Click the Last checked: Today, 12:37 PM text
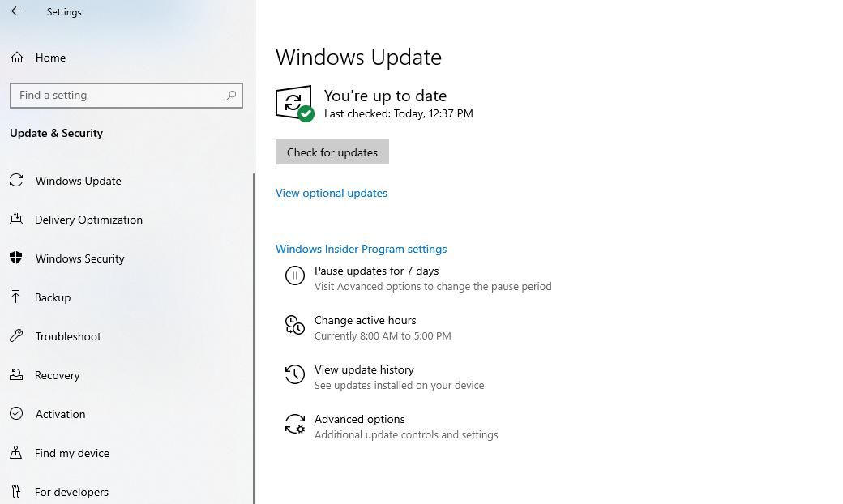Viewport: 843px width, 504px height. click(x=398, y=113)
